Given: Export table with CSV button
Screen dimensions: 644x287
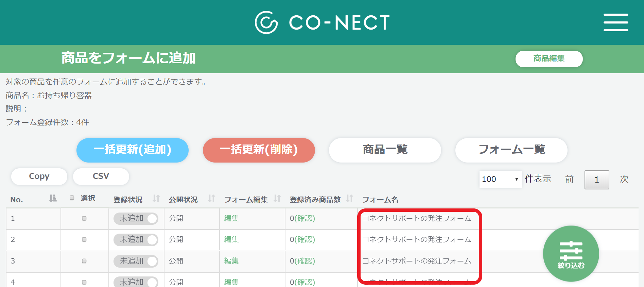Looking at the screenshot, I should (101, 176).
